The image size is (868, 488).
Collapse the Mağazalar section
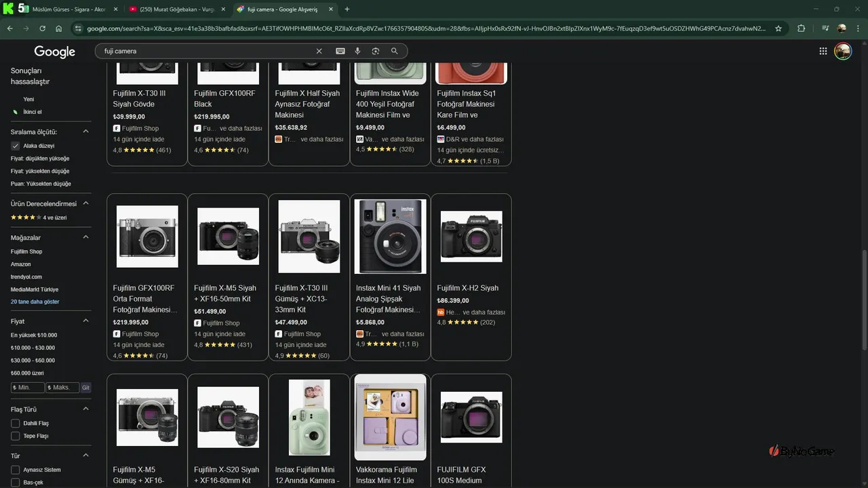(86, 237)
